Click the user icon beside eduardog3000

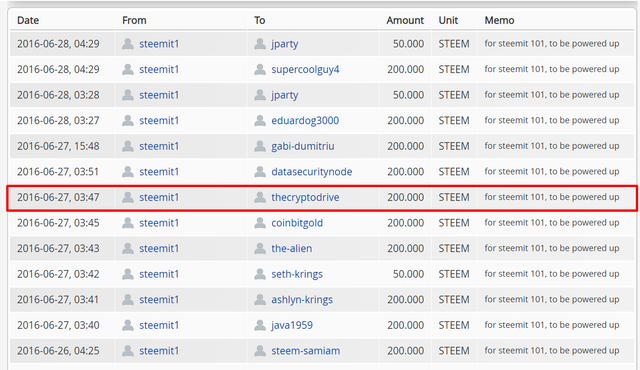tap(260, 120)
